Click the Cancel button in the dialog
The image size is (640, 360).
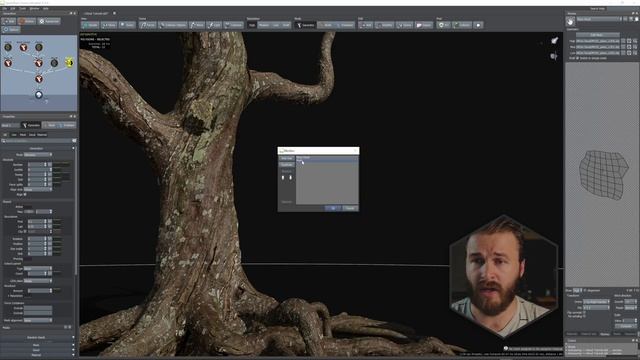350,208
